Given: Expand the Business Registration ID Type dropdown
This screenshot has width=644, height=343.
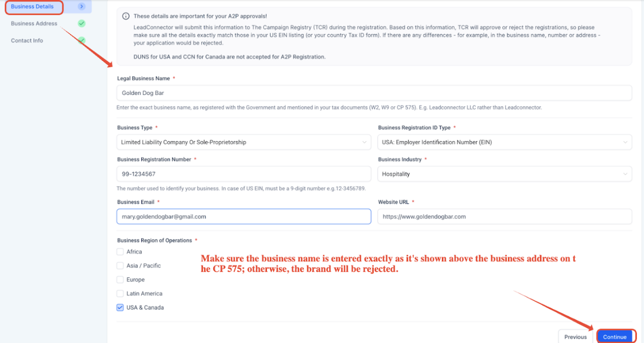Looking at the screenshot, I should click(x=504, y=142).
